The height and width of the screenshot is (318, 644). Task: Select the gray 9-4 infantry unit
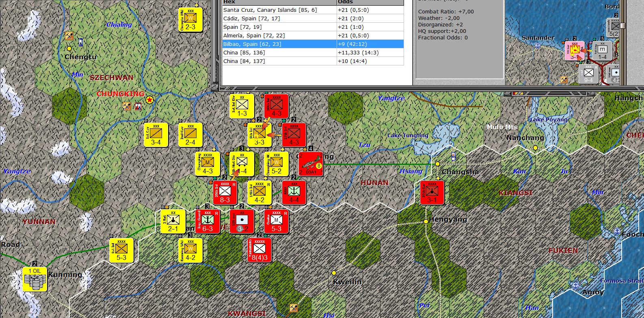coord(589,74)
